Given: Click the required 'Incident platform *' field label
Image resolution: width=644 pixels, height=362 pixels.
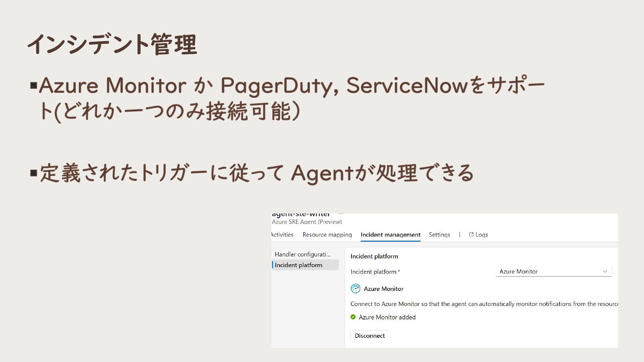Looking at the screenshot, I should (x=375, y=272).
